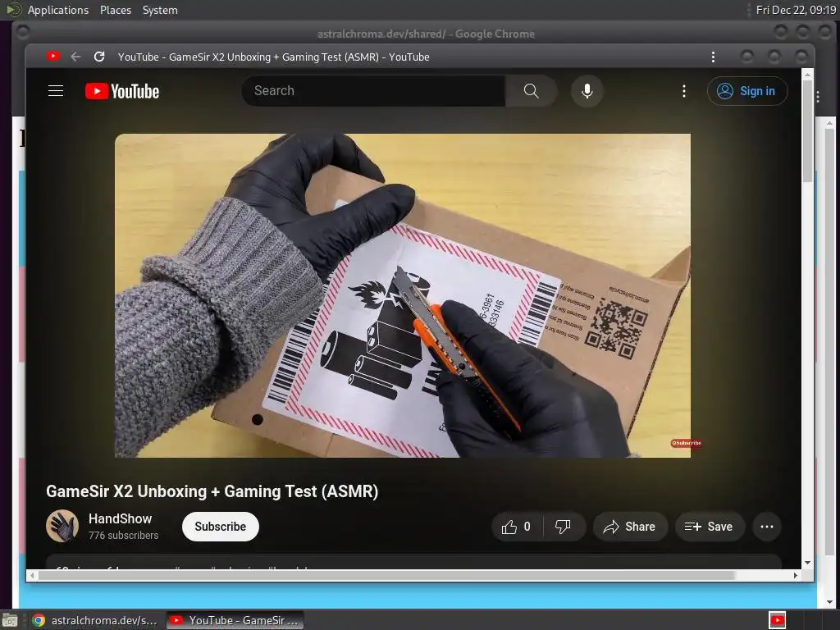Click the horizontal scroll-right arrow
Image resolution: width=840 pixels, height=630 pixels.
click(796, 575)
